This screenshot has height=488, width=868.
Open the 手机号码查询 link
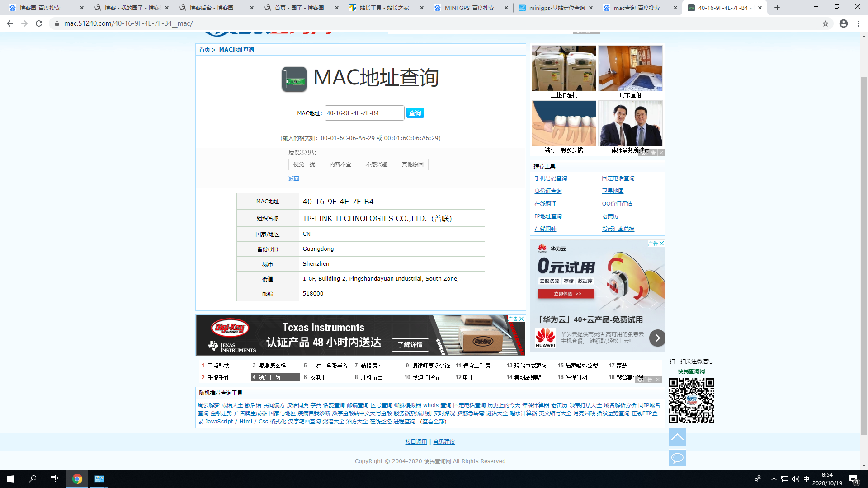[x=551, y=178]
